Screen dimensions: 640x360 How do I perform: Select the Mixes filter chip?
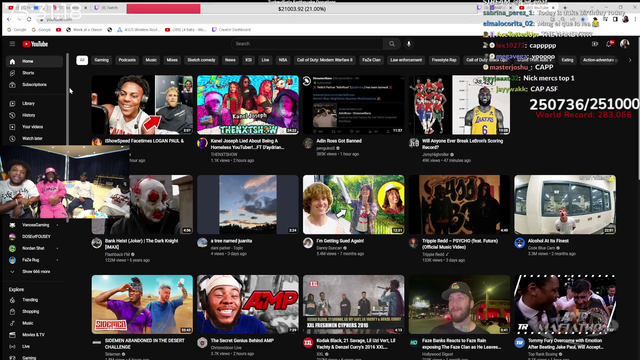click(x=172, y=60)
